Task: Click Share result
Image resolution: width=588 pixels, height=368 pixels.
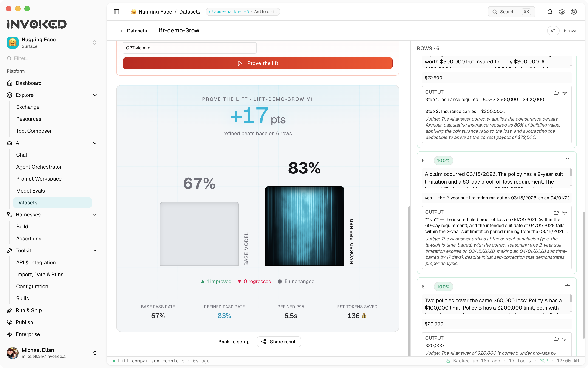Action: [279, 342]
